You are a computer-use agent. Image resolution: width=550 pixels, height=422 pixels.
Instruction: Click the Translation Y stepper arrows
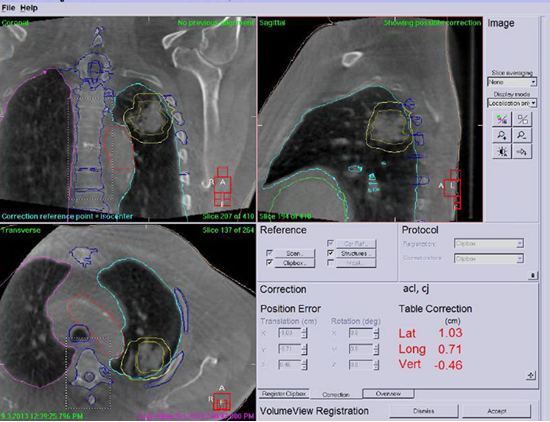304,349
